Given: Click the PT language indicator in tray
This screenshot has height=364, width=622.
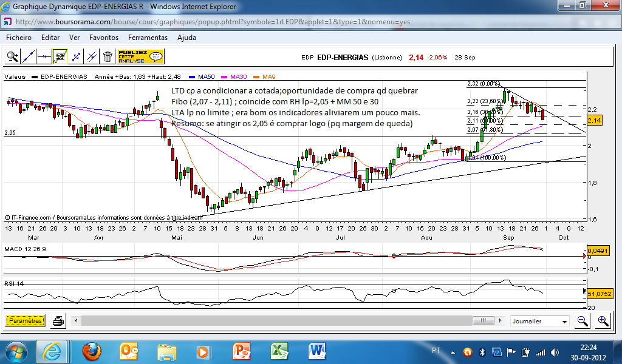Looking at the screenshot, I should point(436,351).
